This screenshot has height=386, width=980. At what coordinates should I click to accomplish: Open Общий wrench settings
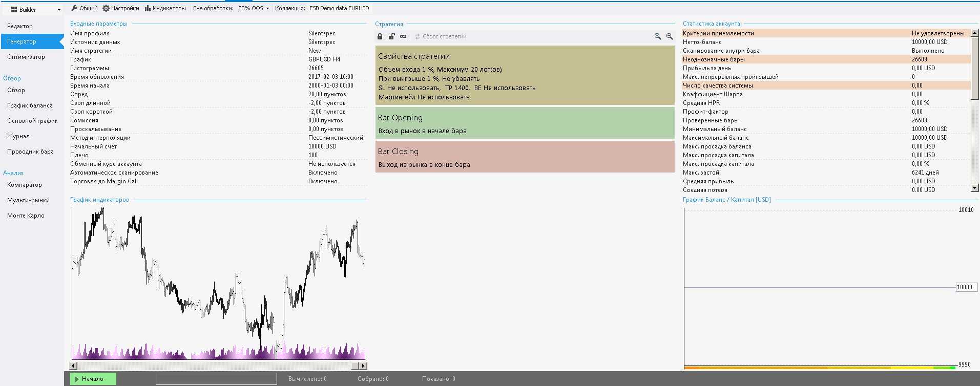(85, 8)
